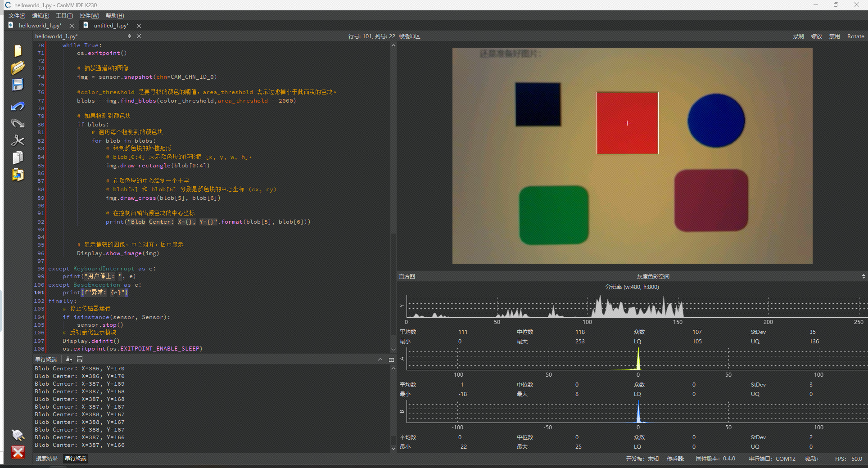Click the green rounded square in frame buffer
868x468 pixels.
pyautogui.click(x=554, y=215)
